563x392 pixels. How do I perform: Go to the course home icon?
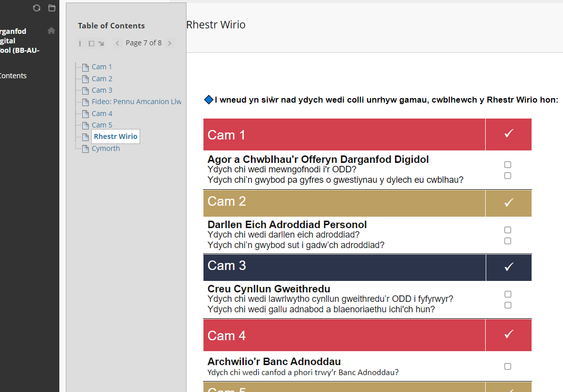pos(51,31)
